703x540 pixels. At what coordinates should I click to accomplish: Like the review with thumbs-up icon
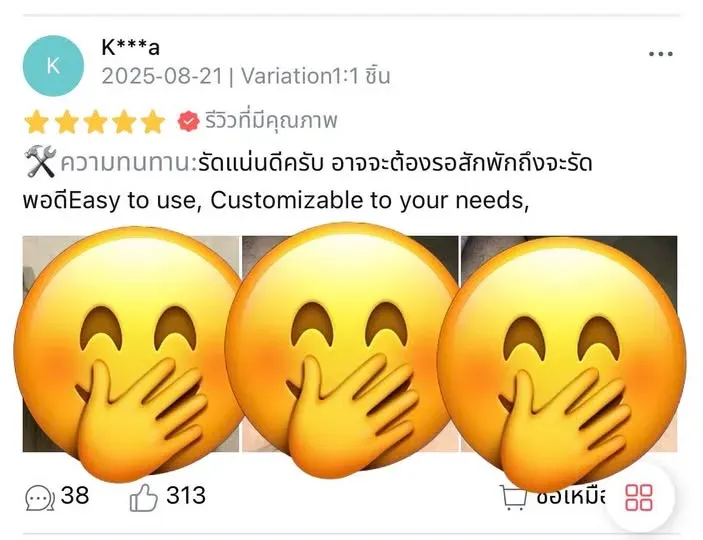click(143, 497)
